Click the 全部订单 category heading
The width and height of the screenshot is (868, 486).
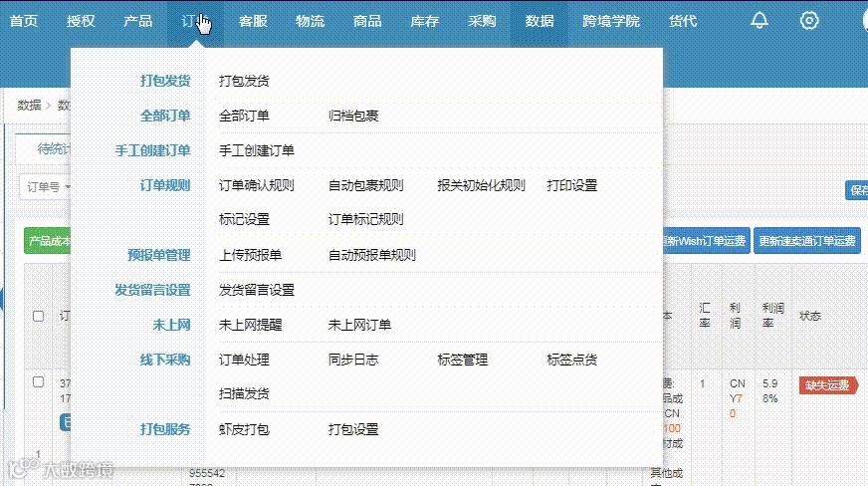165,116
